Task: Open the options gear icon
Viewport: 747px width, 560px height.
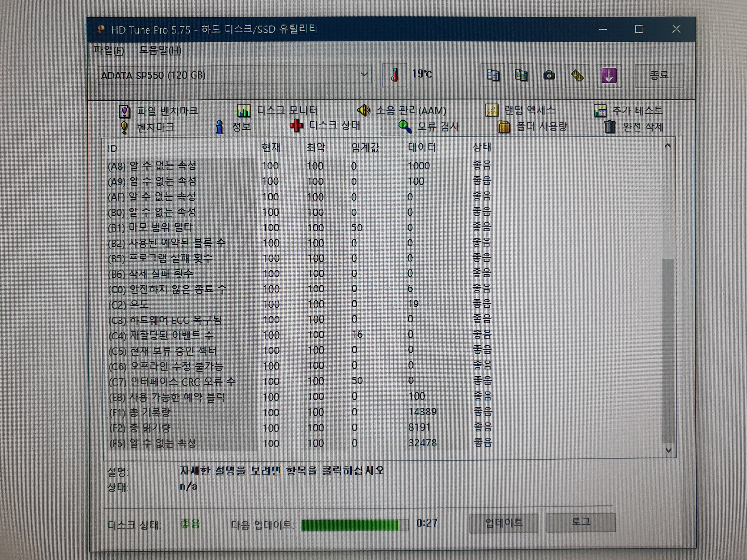Action: pyautogui.click(x=577, y=75)
